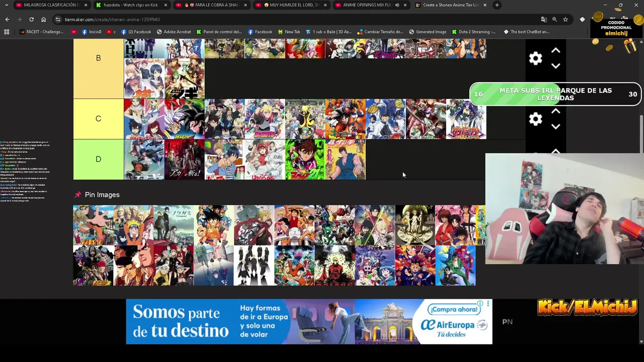Open The best ChatBot bookmark
Screen dimensions: 644x362
tap(526, 32)
